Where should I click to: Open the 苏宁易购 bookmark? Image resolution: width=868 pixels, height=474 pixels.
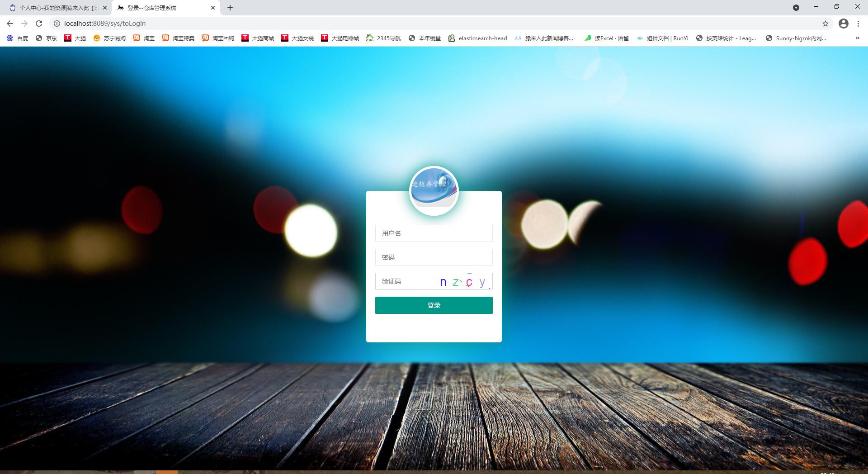(x=109, y=38)
